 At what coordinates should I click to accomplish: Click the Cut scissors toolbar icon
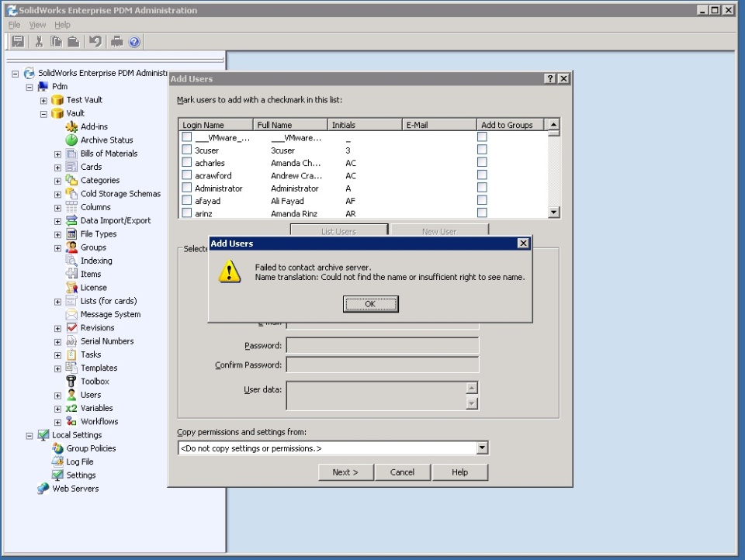(39, 42)
